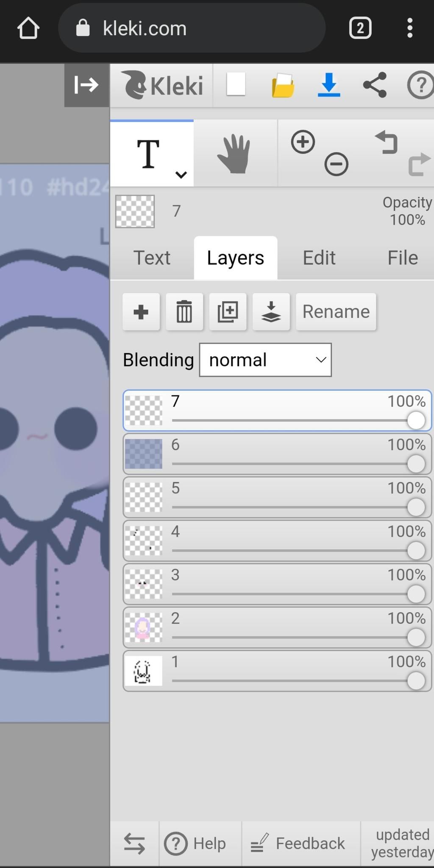The image size is (434, 868).
Task: Zoom out with the minus magnifier
Action: 337,164
